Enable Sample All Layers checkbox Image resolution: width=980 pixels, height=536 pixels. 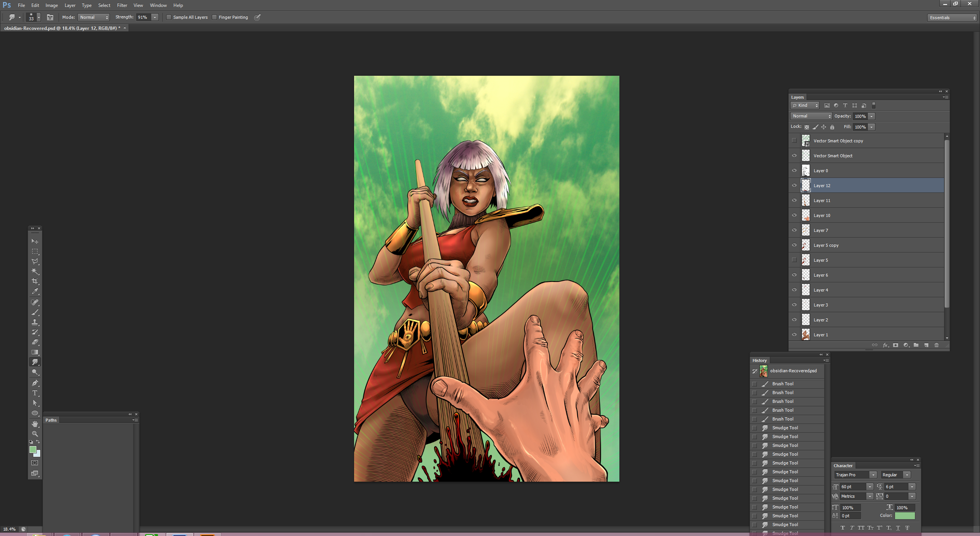point(169,17)
